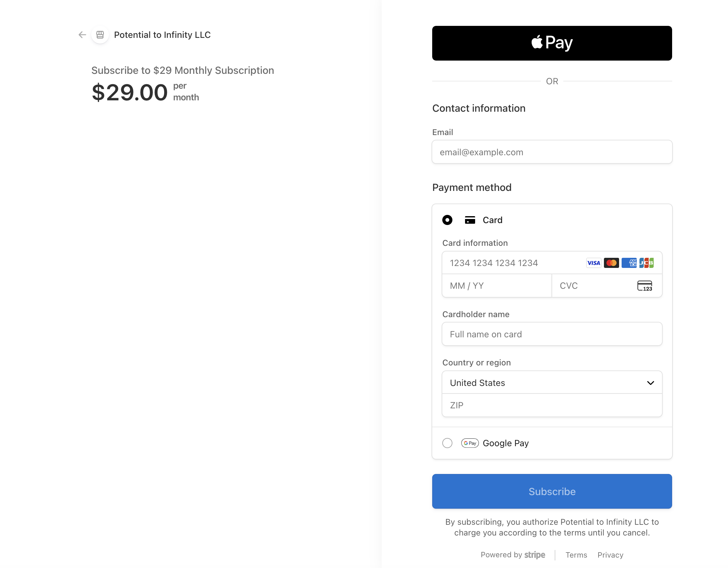This screenshot has width=728, height=568.
Task: Click the Google Pay logo badge
Action: pos(470,443)
